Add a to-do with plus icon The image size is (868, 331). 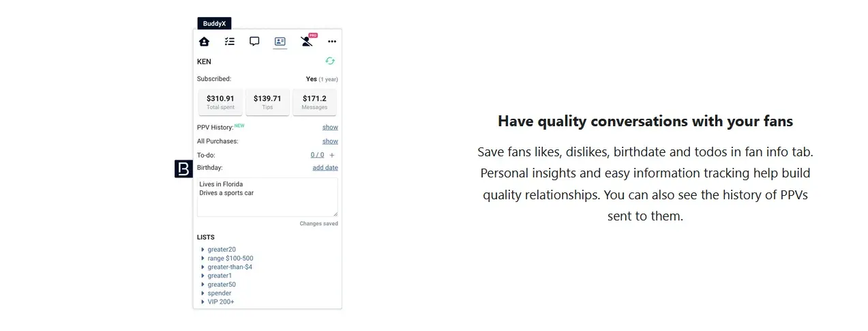tap(332, 155)
